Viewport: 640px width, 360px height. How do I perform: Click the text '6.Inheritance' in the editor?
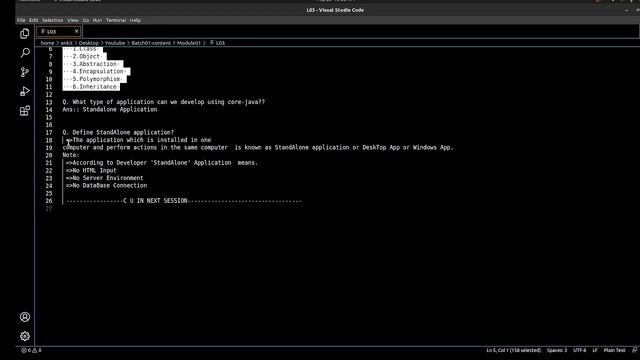(95, 87)
